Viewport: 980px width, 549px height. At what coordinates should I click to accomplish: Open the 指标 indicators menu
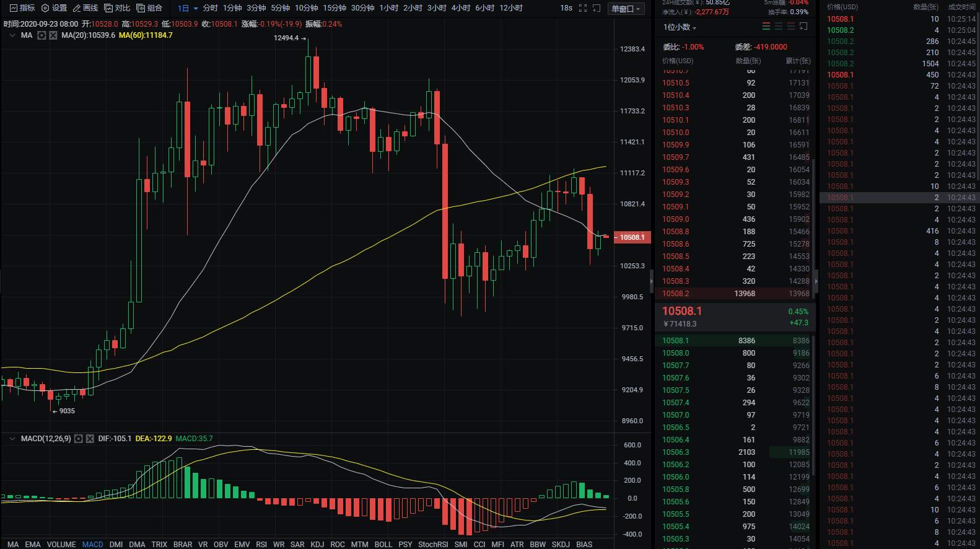click(x=22, y=8)
